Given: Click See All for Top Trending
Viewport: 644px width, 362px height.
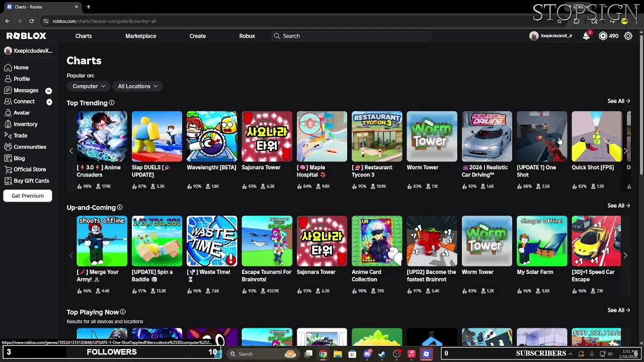Looking at the screenshot, I should point(618,101).
